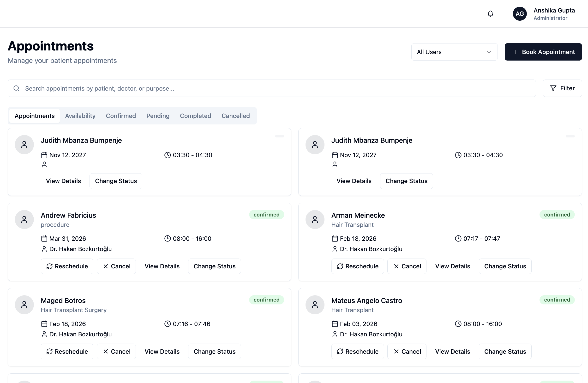Show the Completed tab
The image size is (588, 383).
pyautogui.click(x=195, y=116)
